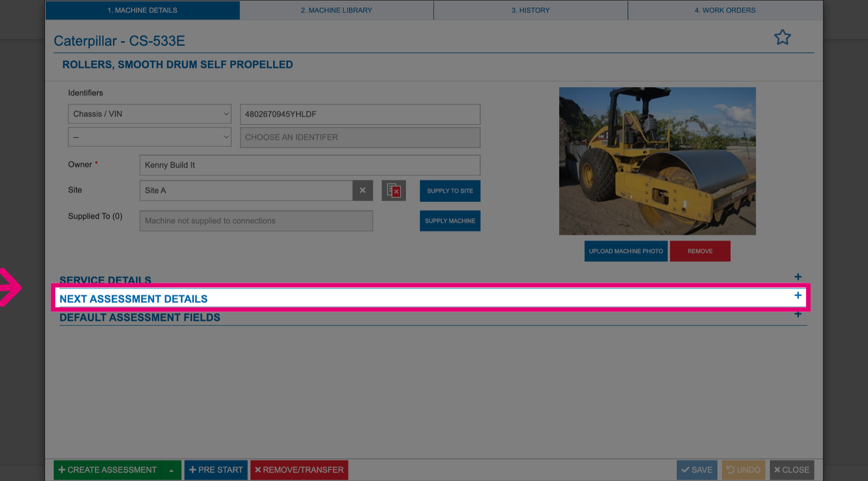Remove the machine photo
This screenshot has height=481, width=868.
[700, 251]
